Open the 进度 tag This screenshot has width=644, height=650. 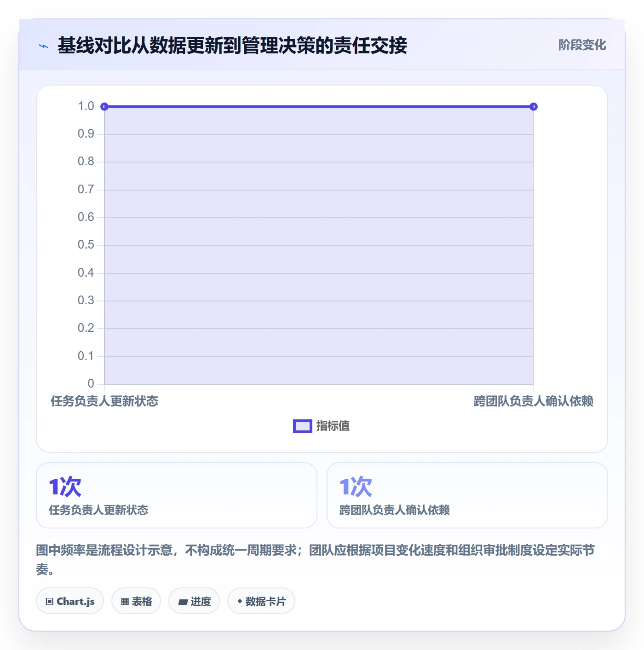(x=194, y=601)
